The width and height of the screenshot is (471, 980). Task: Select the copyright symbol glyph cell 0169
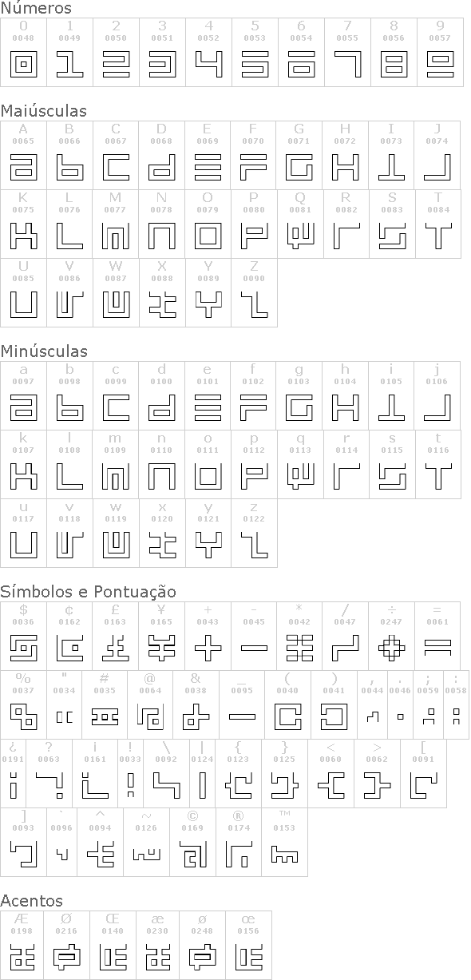192,843
